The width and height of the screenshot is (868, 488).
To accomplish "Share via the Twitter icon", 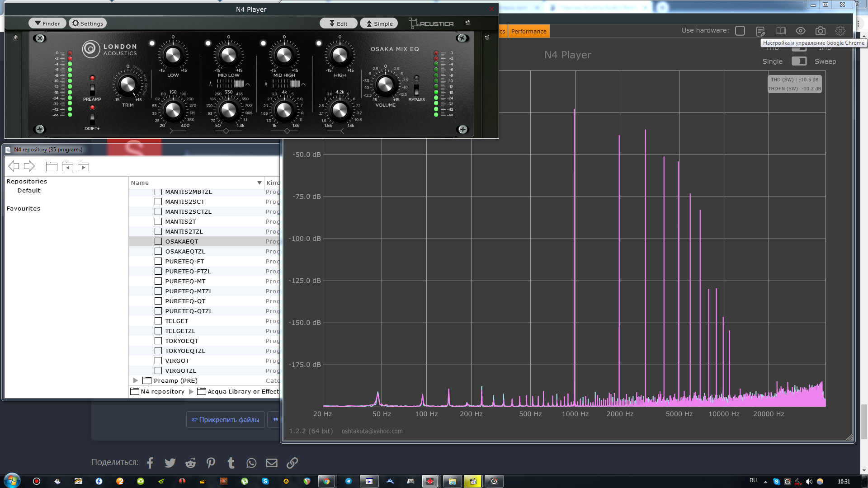I will [170, 463].
